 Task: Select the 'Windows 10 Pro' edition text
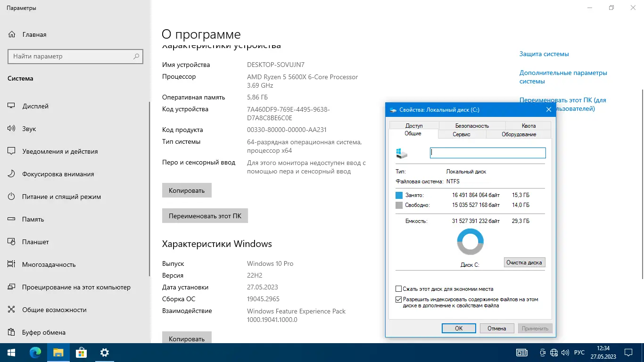270,263
